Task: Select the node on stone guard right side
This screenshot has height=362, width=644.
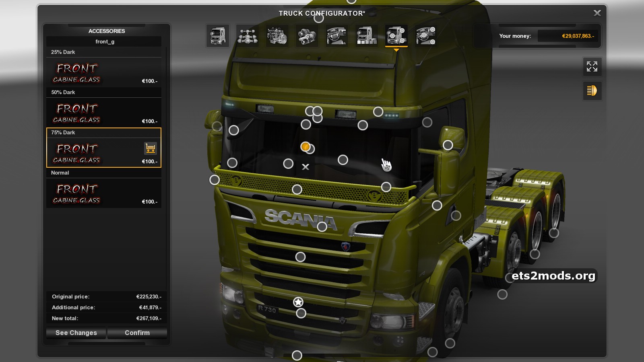Action: [x=386, y=187]
